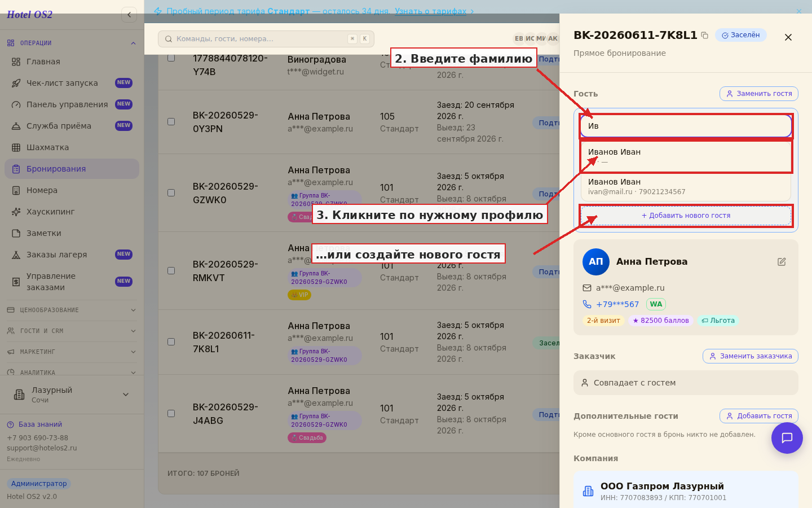Expand Гости и CRM menu group
Viewport: 812px width, 508px height.
pyautogui.click(x=72, y=331)
